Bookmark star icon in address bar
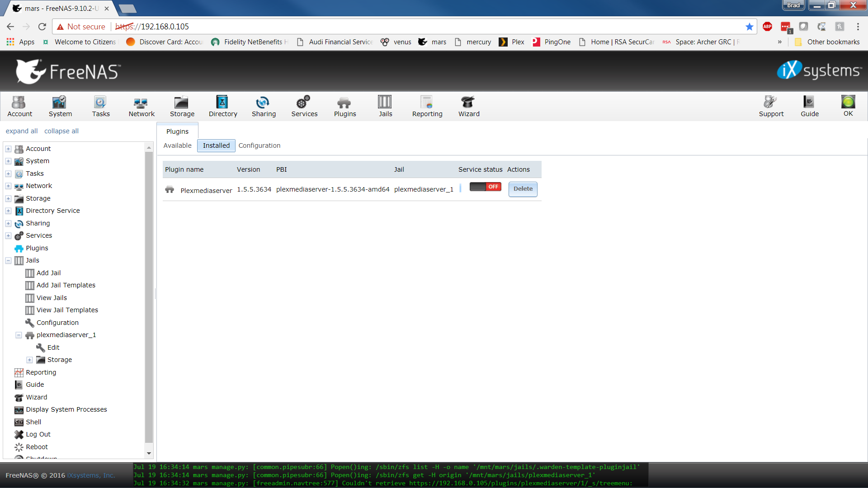The image size is (868, 488). click(749, 27)
